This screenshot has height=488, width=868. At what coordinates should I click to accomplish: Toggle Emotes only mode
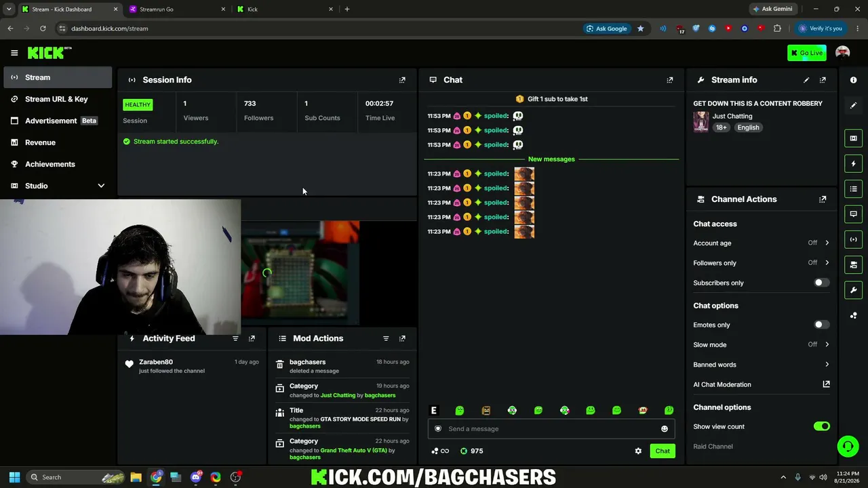click(x=821, y=325)
